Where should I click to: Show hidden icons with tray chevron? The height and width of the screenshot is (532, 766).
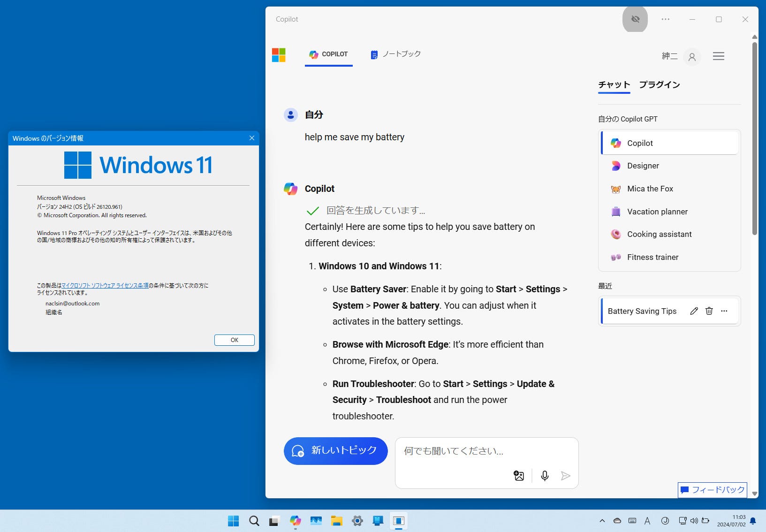coord(602,521)
